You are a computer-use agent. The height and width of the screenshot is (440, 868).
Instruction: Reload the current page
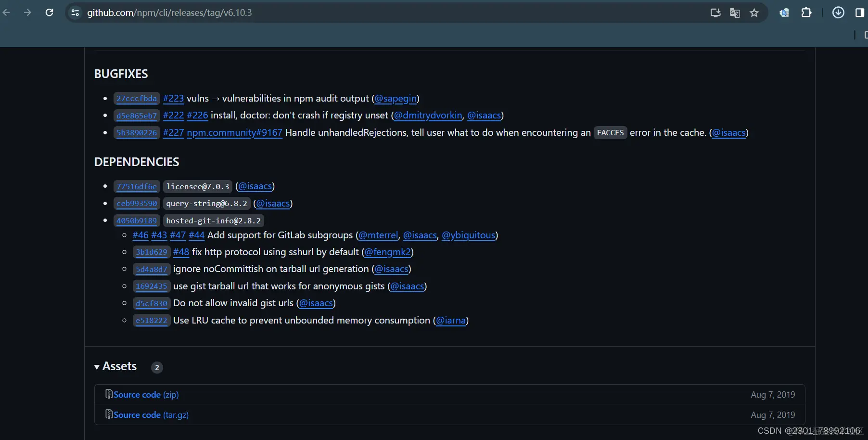pyautogui.click(x=49, y=13)
